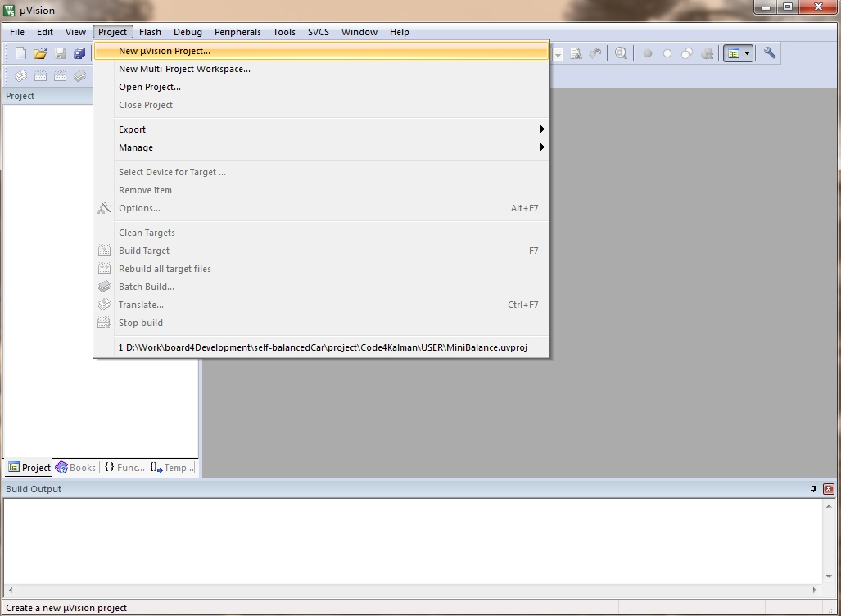Open the find combo box dropdown arrow
Image resolution: width=841 pixels, height=616 pixels.
(558, 54)
